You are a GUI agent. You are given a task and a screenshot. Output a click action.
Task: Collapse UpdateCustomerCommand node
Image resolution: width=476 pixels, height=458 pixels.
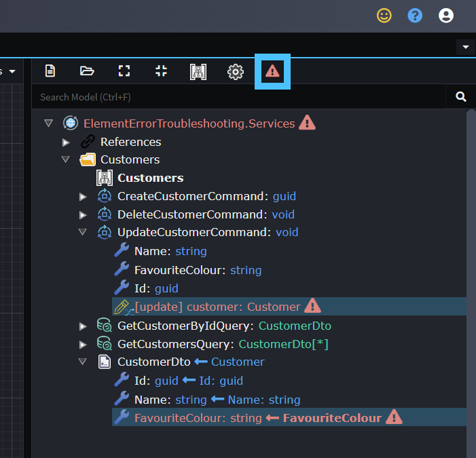pos(83,232)
